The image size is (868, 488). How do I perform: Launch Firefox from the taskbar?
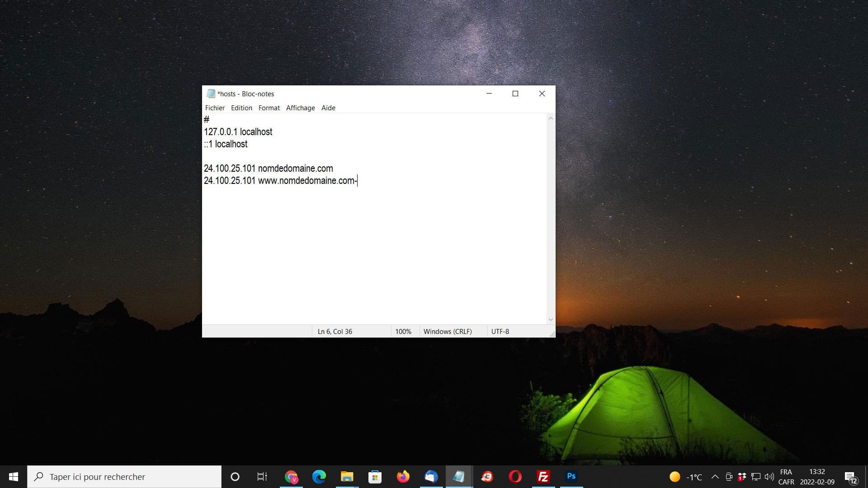[x=403, y=477]
